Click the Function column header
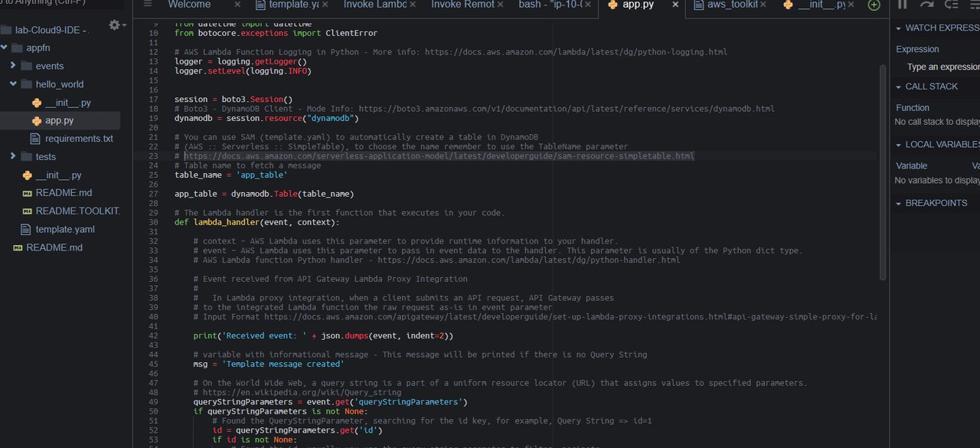This screenshot has width=980, height=448. (913, 108)
